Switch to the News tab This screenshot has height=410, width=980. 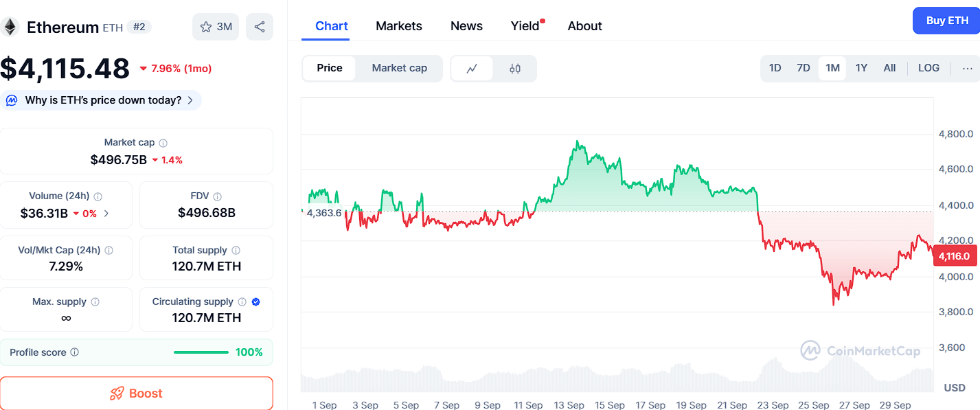[x=466, y=26]
